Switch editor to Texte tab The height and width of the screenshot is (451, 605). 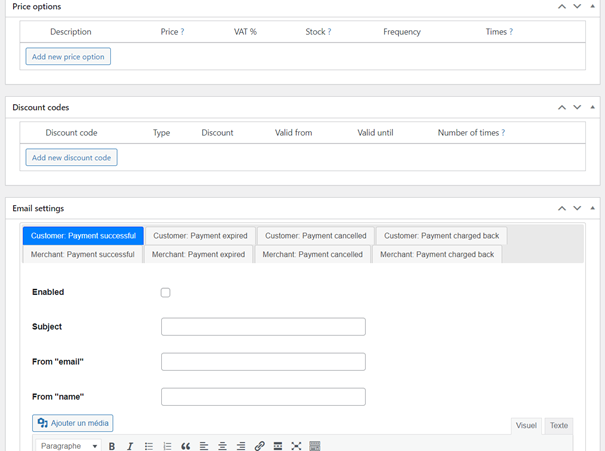(x=558, y=426)
